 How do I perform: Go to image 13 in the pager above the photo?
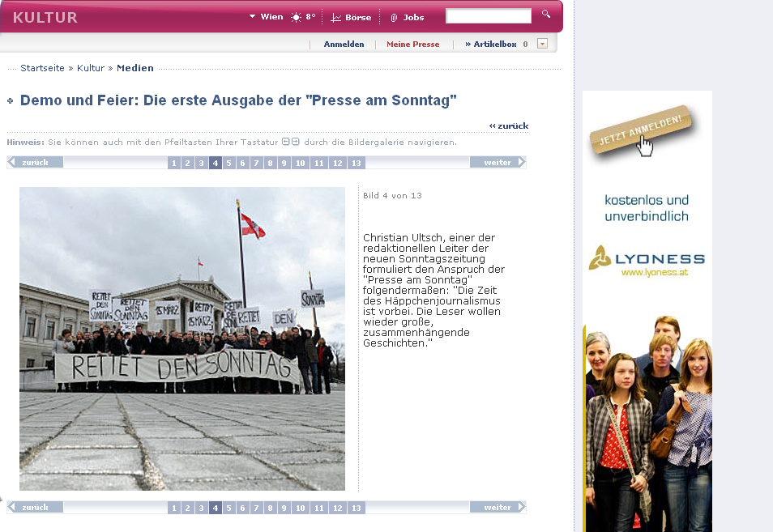pos(357,163)
